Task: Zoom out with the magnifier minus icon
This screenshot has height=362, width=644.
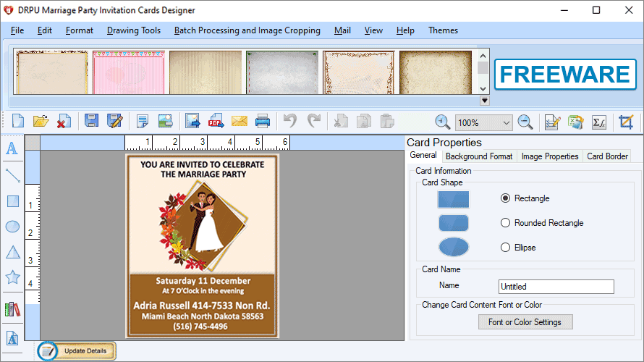Action: [525, 122]
